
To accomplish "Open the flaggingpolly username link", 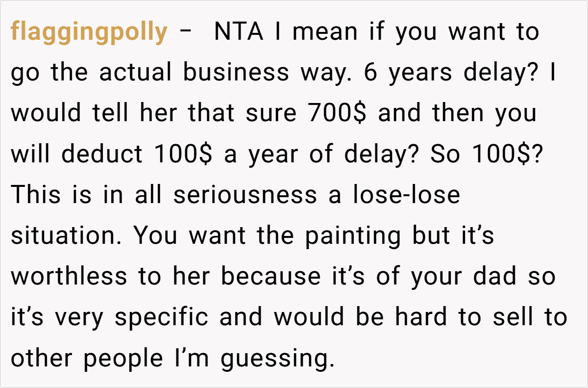I will [89, 32].
